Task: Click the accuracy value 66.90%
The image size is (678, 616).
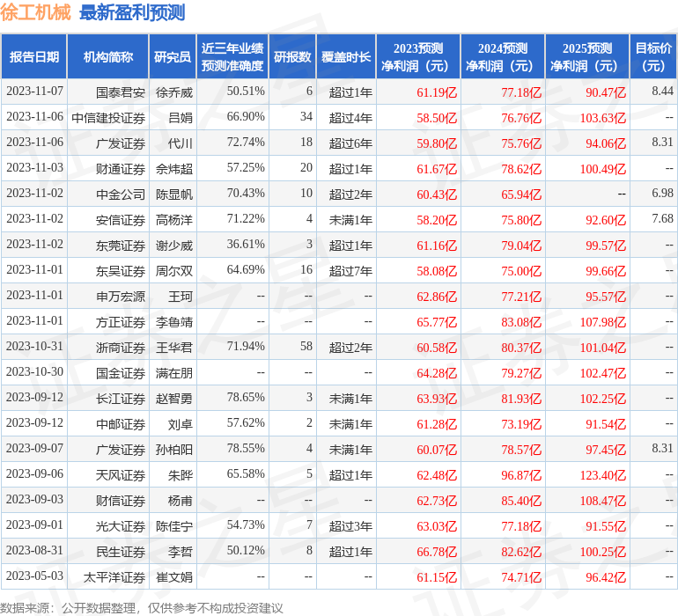Action: pos(246,117)
